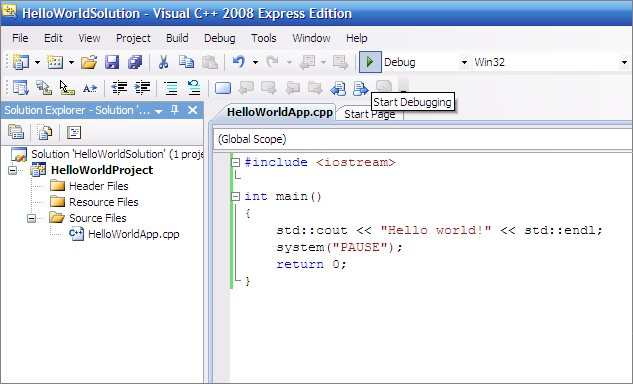Image resolution: width=633 pixels, height=384 pixels.
Task: Select the HelloWorldProject node
Action: 102,170
